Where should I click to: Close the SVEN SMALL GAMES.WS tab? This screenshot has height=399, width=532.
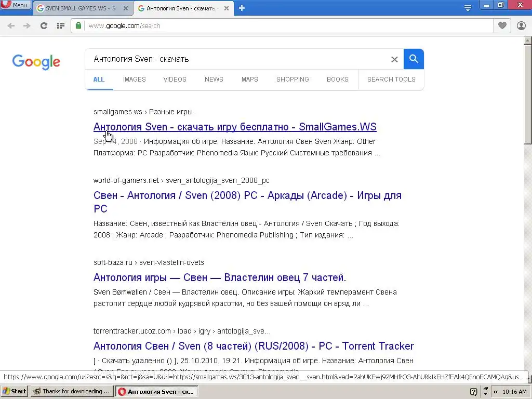126,8
